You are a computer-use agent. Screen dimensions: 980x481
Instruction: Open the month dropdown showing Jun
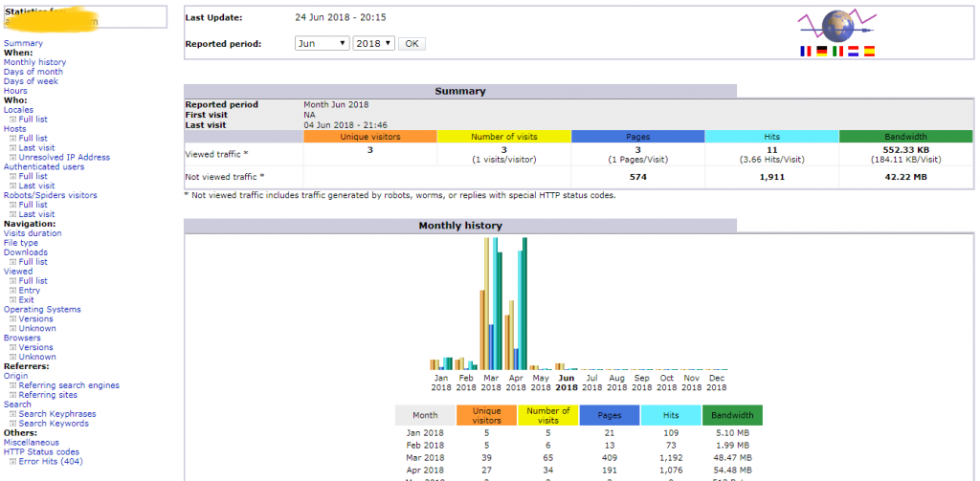[x=322, y=44]
